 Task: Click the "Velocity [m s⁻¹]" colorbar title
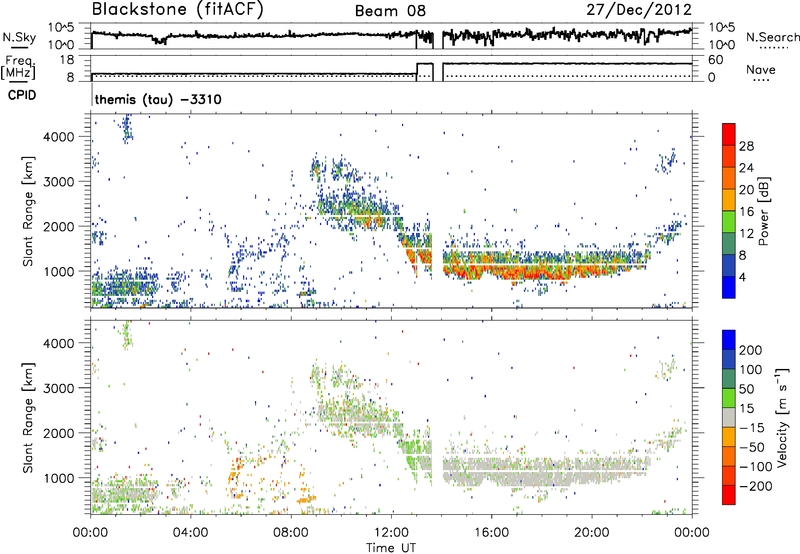tap(782, 418)
